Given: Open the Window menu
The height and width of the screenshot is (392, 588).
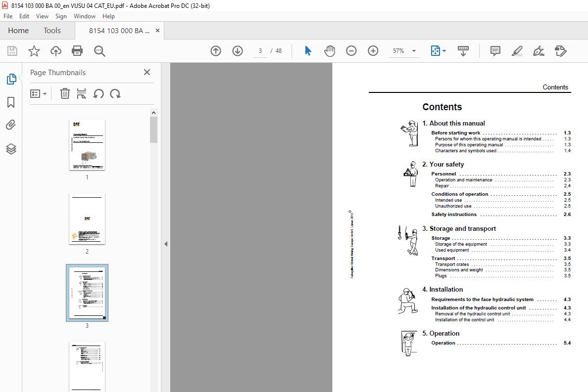Looking at the screenshot, I should [x=84, y=16].
